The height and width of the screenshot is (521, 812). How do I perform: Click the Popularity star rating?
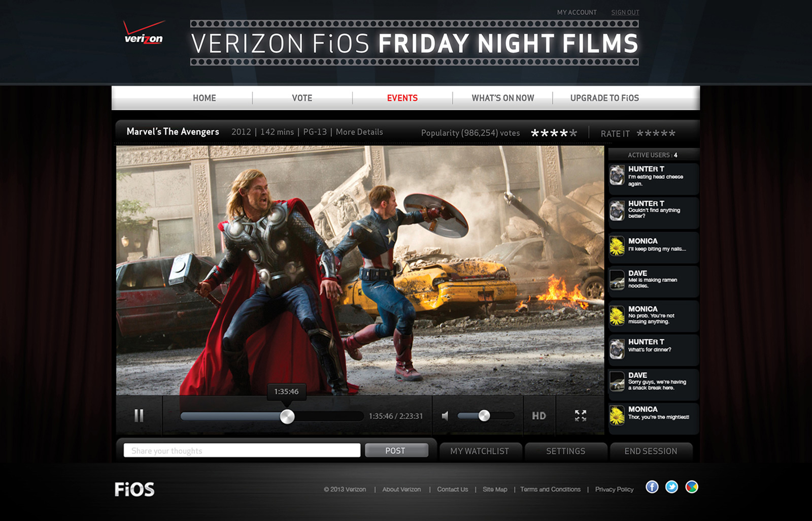(554, 133)
